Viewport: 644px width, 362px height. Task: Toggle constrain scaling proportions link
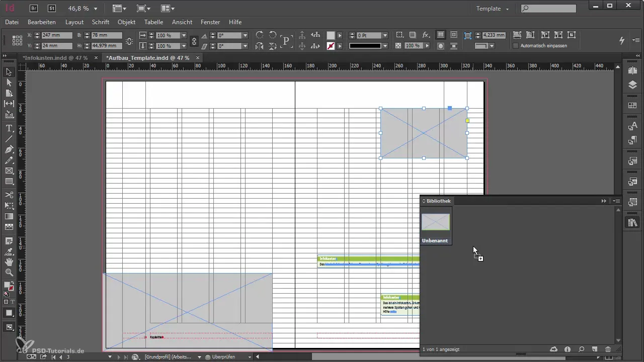[194, 41]
